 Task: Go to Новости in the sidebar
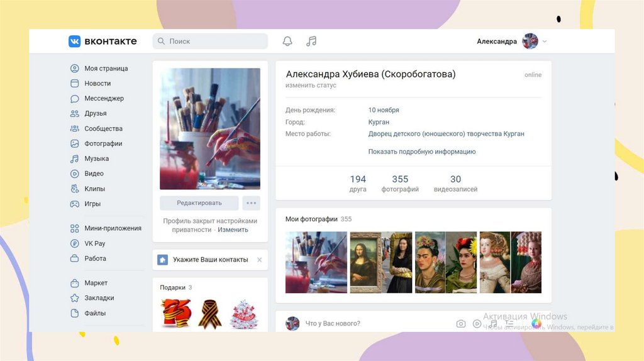click(97, 84)
